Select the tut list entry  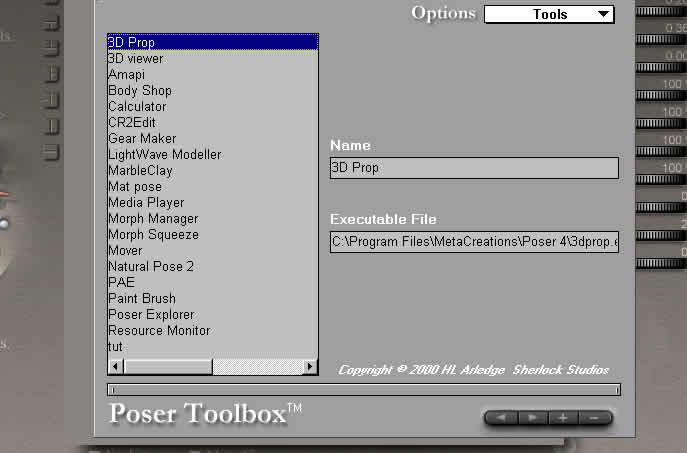212,346
